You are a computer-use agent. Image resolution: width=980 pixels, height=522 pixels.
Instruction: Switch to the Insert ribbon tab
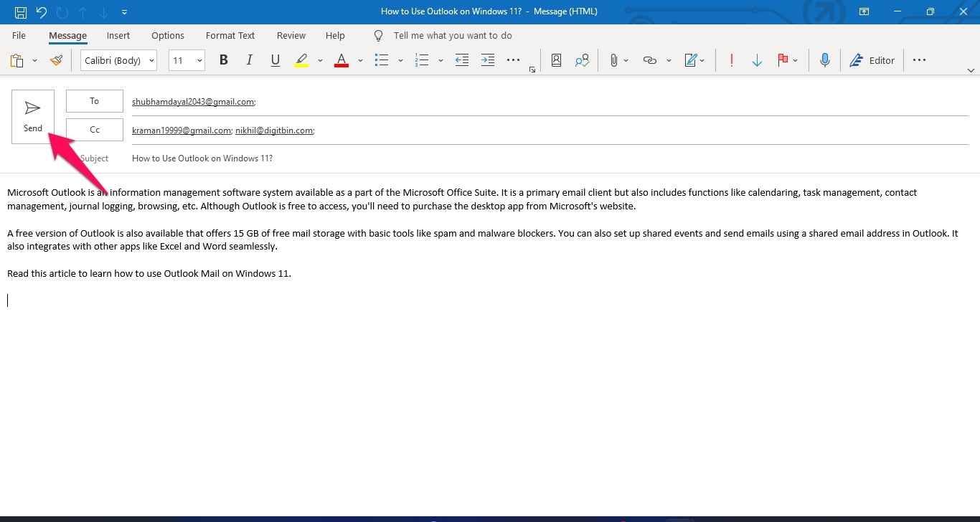[x=118, y=36]
